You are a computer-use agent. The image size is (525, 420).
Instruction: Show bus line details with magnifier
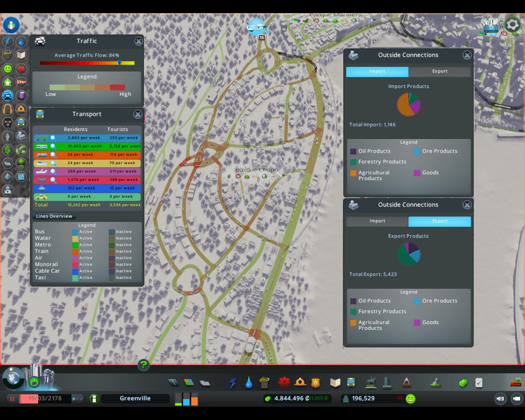coord(53,138)
